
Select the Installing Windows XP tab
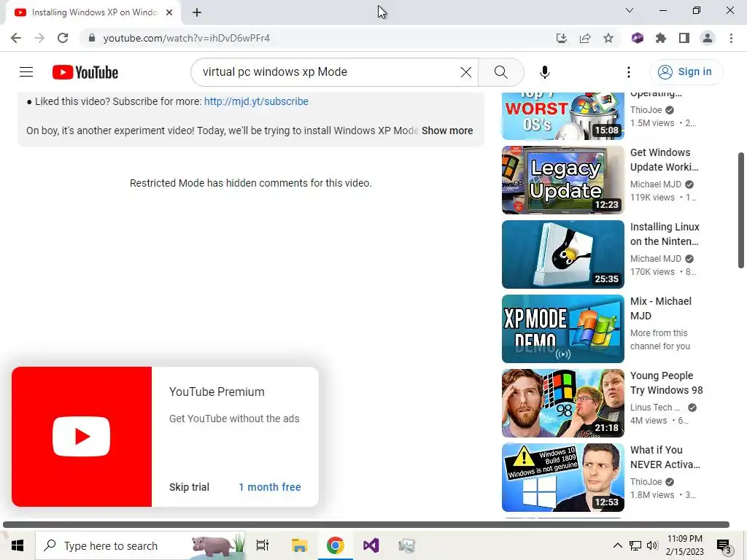93,12
